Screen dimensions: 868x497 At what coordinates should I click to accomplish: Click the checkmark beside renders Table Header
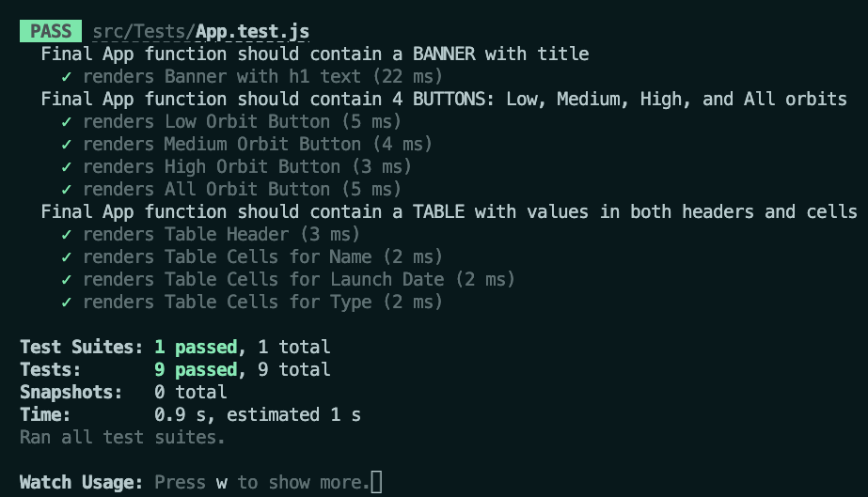(67, 235)
